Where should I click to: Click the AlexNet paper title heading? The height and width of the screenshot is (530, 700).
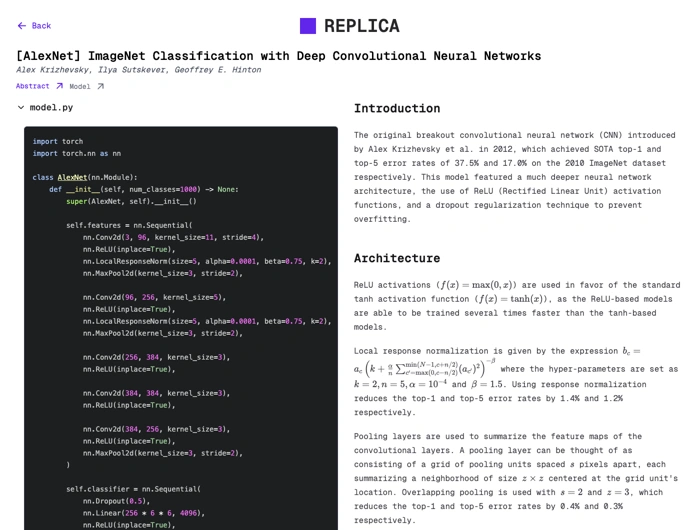pos(278,56)
